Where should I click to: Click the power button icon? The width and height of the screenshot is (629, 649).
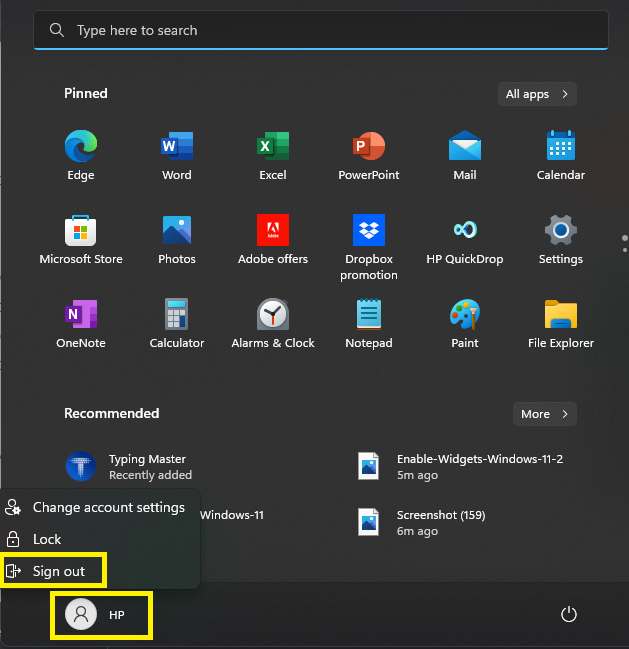coord(569,615)
